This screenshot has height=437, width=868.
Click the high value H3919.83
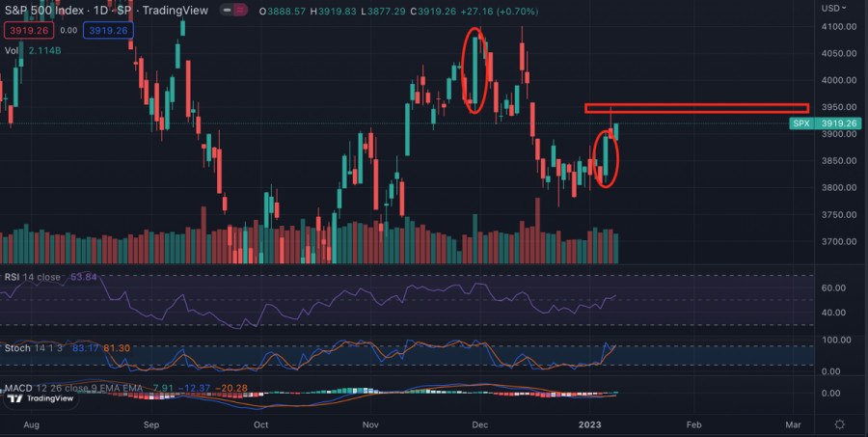(333, 11)
